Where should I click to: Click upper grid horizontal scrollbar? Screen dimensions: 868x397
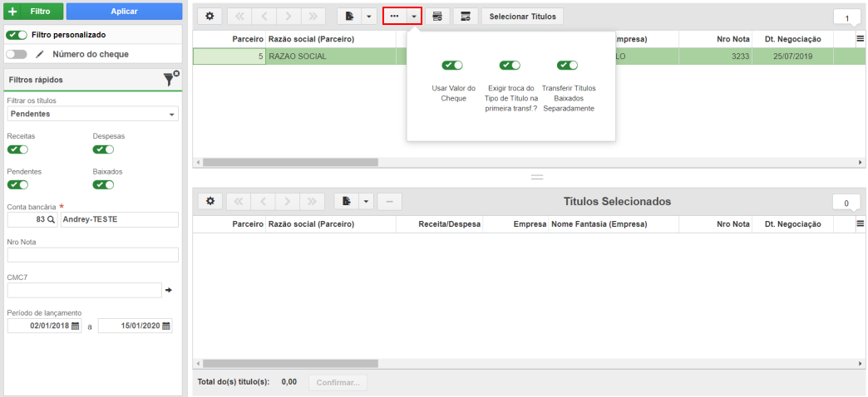[290, 163]
